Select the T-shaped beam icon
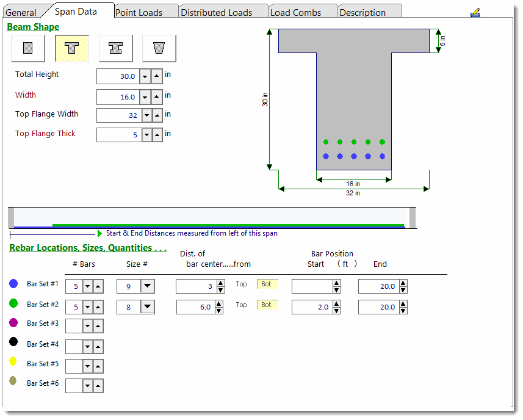This screenshot has height=420, width=523. (x=72, y=48)
